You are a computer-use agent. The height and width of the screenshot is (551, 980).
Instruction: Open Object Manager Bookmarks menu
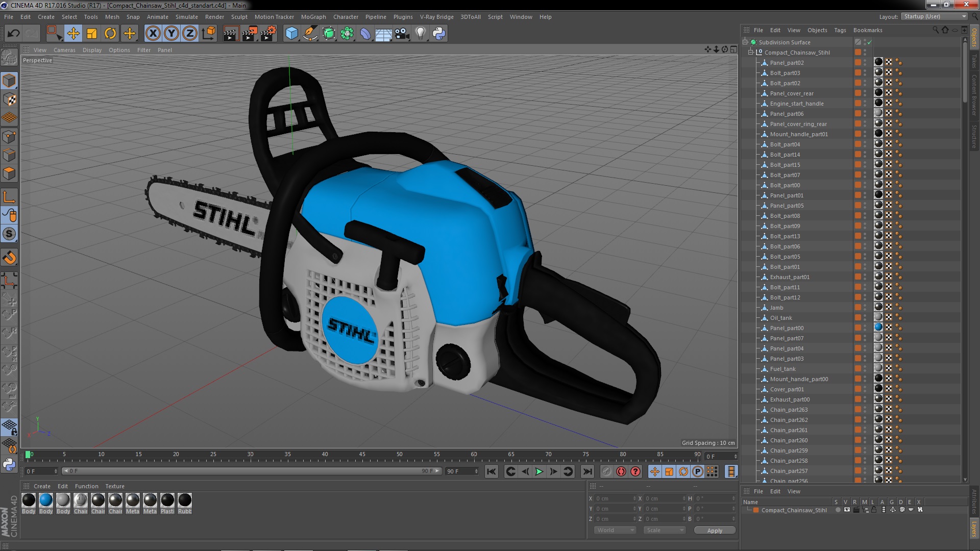pos(867,30)
